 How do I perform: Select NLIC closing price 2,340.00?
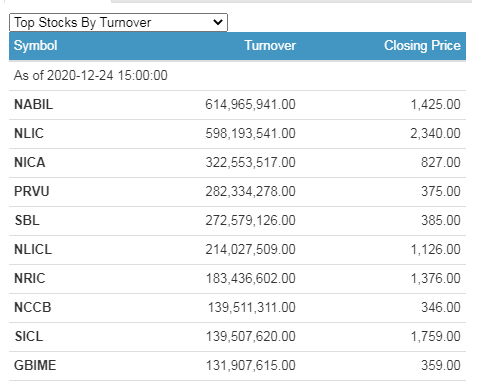(435, 134)
